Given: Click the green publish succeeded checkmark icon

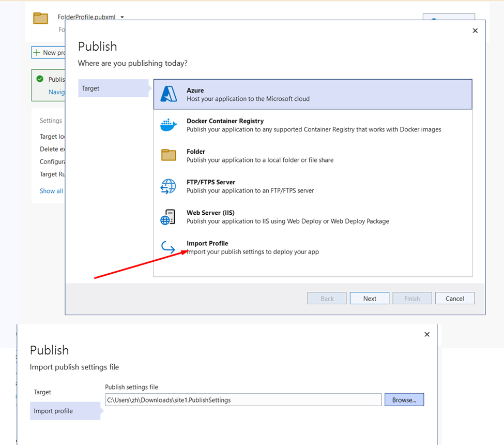Looking at the screenshot, I should click(x=40, y=79).
